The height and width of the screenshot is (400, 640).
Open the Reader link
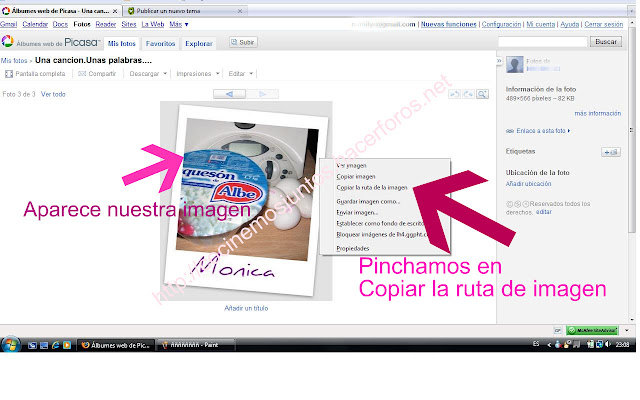pos(106,24)
